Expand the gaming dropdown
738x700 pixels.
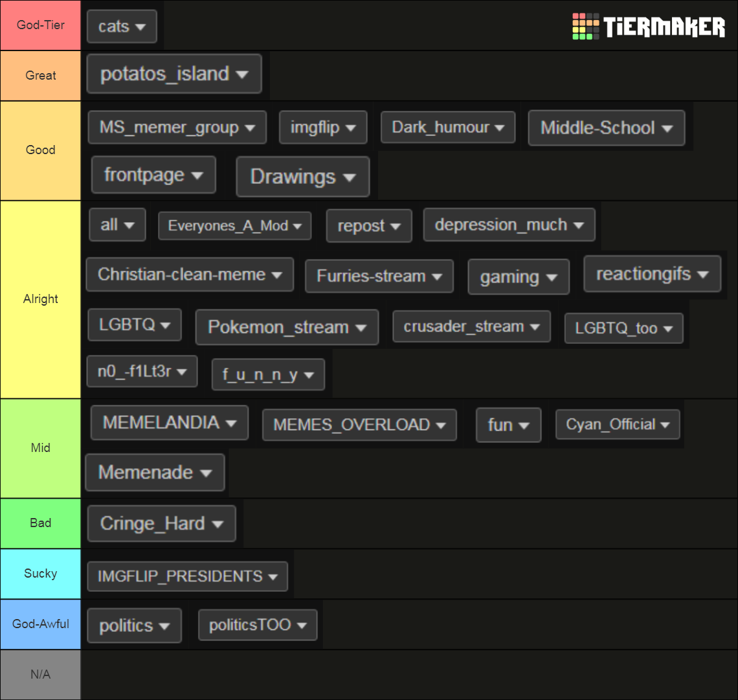pyautogui.click(x=519, y=277)
